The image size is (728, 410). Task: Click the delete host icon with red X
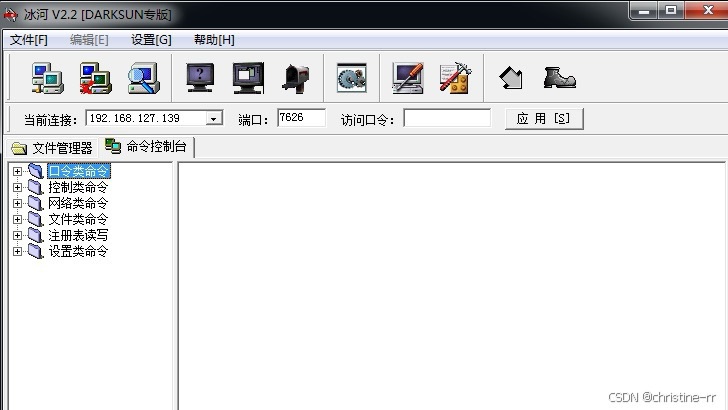pyautogui.click(x=95, y=78)
